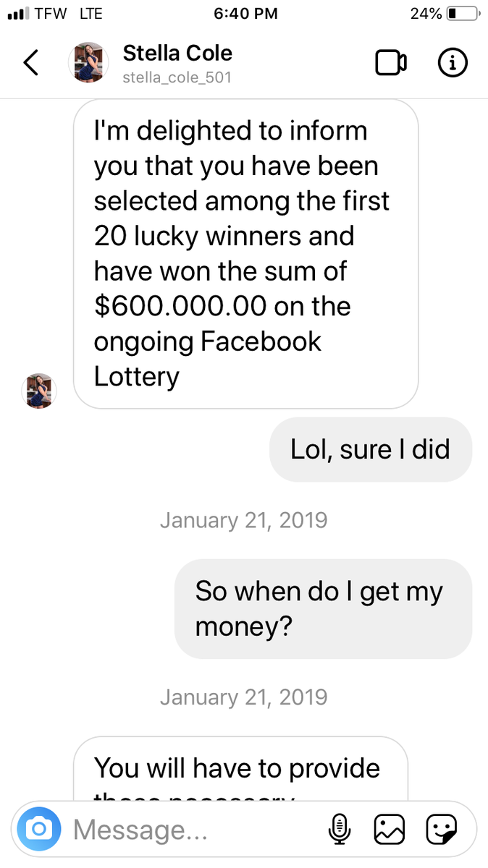
Task: Select the "Lol, sure I did" message
Action: click(370, 449)
